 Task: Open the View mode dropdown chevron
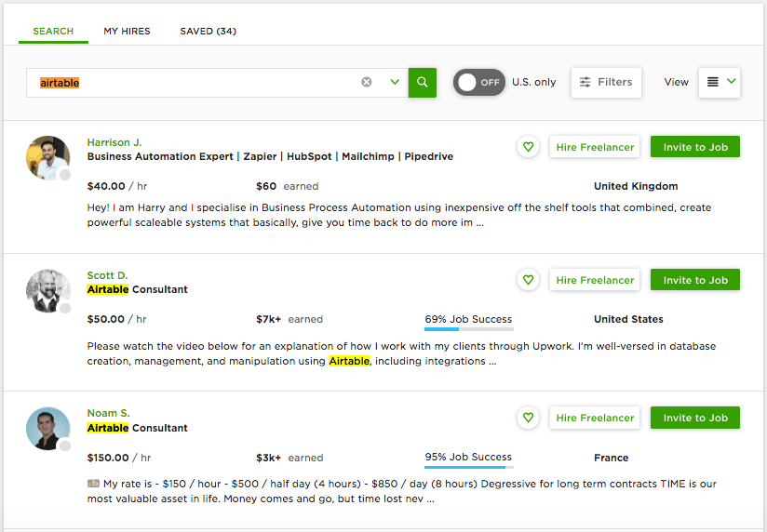pos(732,82)
